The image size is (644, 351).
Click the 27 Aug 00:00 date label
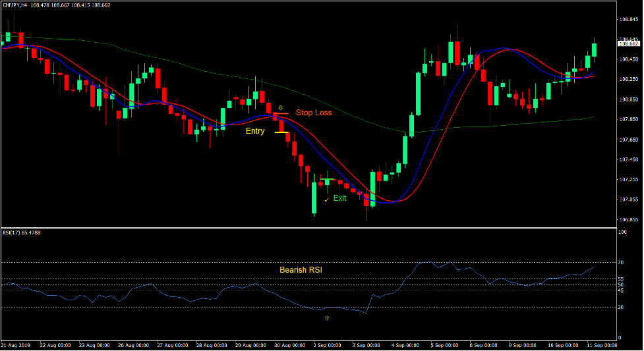coord(173,345)
